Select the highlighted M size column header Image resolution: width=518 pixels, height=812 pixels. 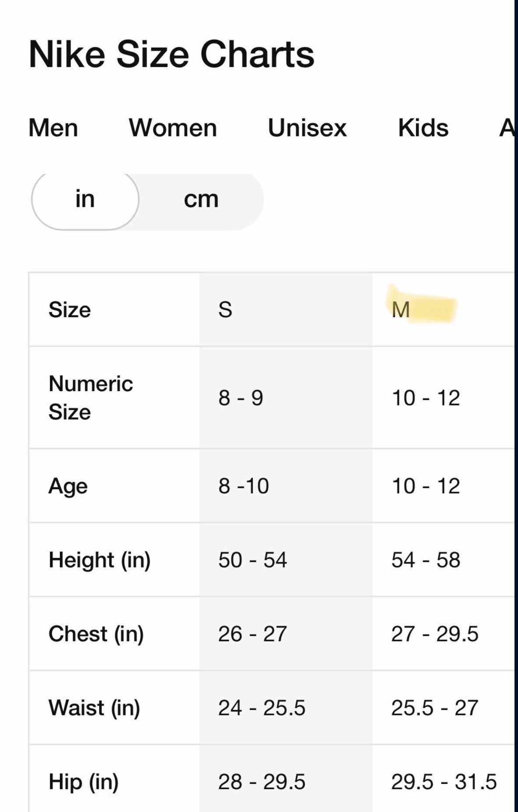click(401, 310)
